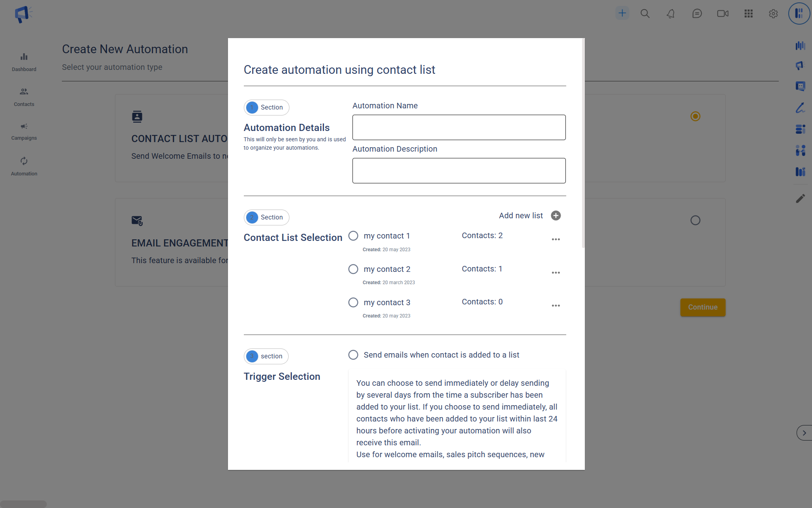Open more options for my contact 1
Image resolution: width=812 pixels, height=508 pixels.
click(556, 239)
